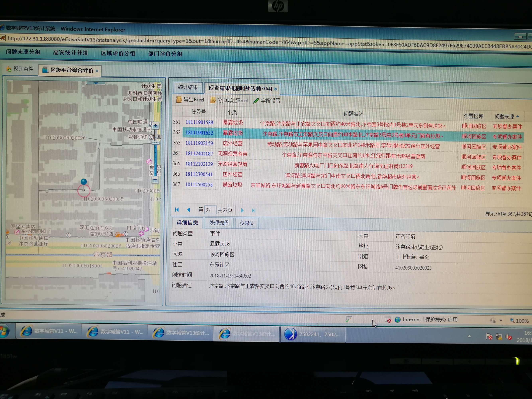The image size is (532, 399).
Task: Sort by 问题来源 column header
Action: point(506,116)
